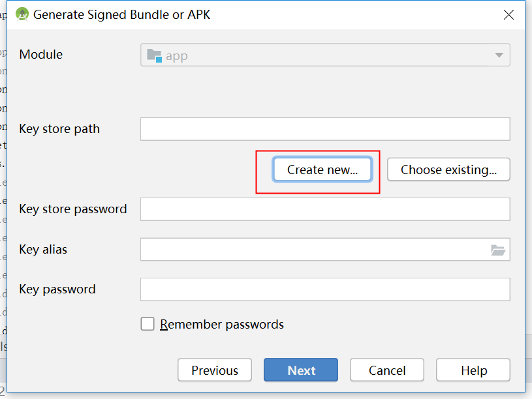The image size is (532, 399).
Task: Click the close X of the dialog
Action: (x=509, y=14)
